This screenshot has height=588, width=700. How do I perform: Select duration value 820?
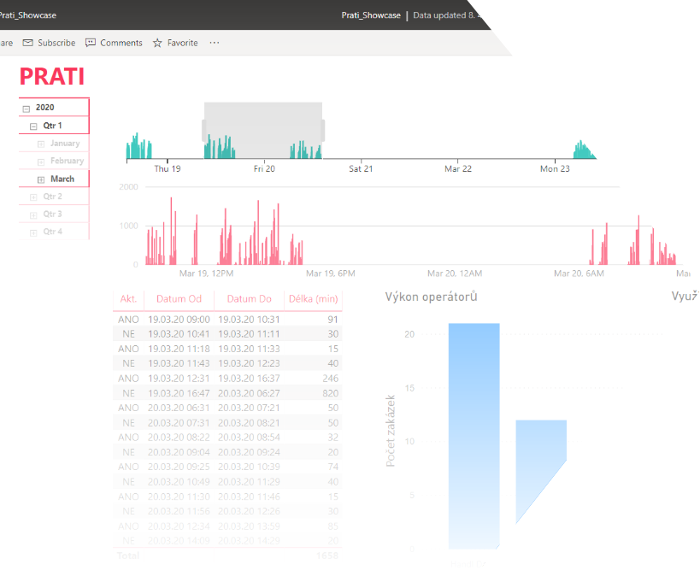click(x=331, y=393)
